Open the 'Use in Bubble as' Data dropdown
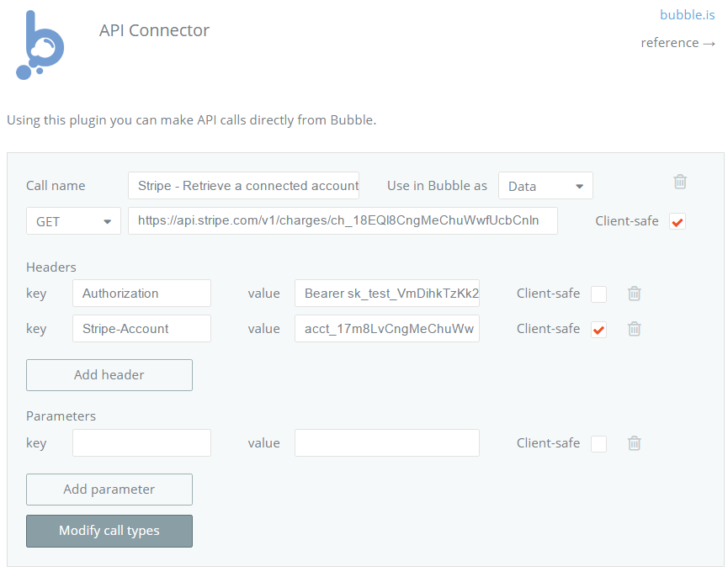This screenshot has height=577, width=728. [545, 186]
